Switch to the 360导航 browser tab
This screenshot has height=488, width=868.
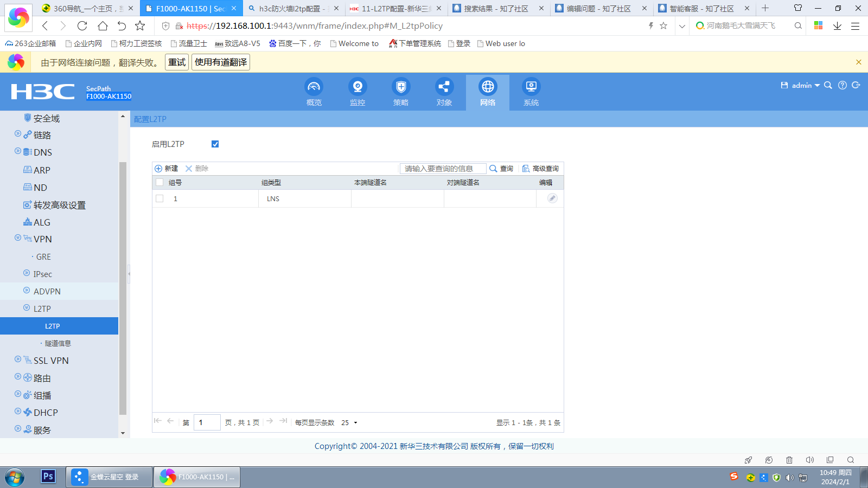(87, 8)
